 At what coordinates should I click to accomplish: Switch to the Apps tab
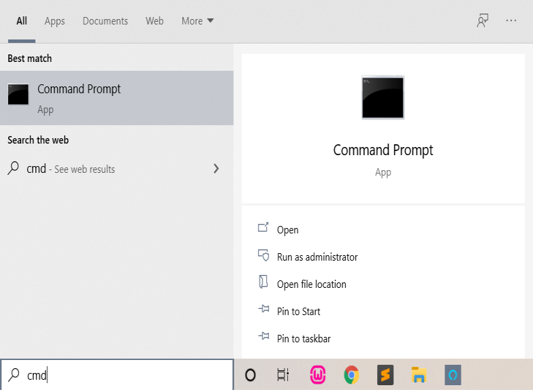(x=54, y=21)
